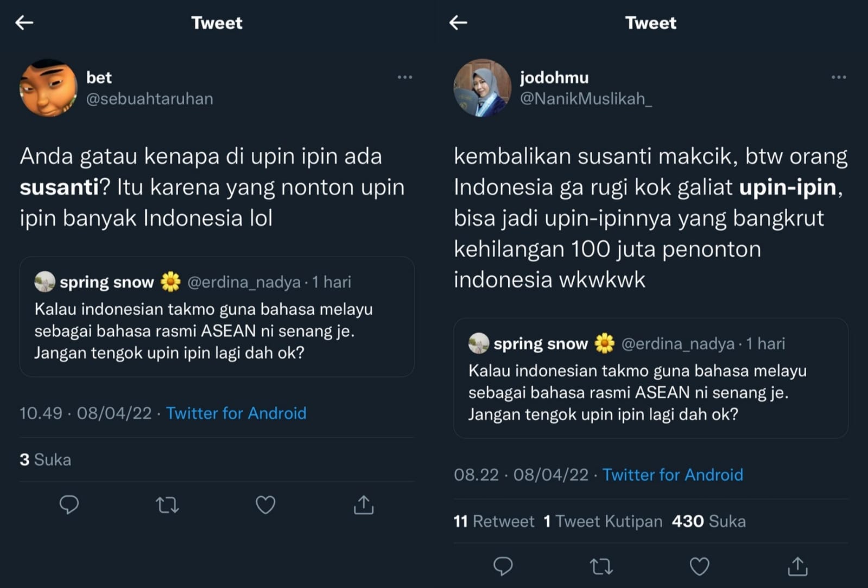Go back from the left tweet view
Image resolution: width=868 pixels, height=588 pixels.
coord(24,23)
